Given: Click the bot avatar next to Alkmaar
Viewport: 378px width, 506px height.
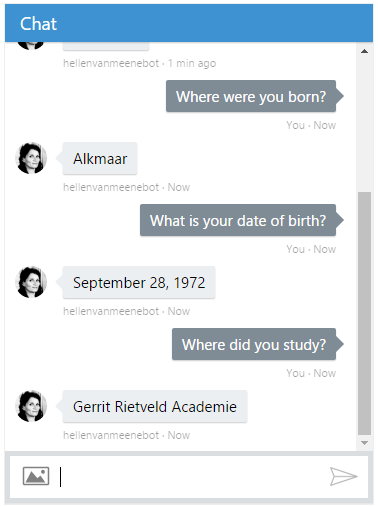Looking at the screenshot, I should (x=31, y=158).
